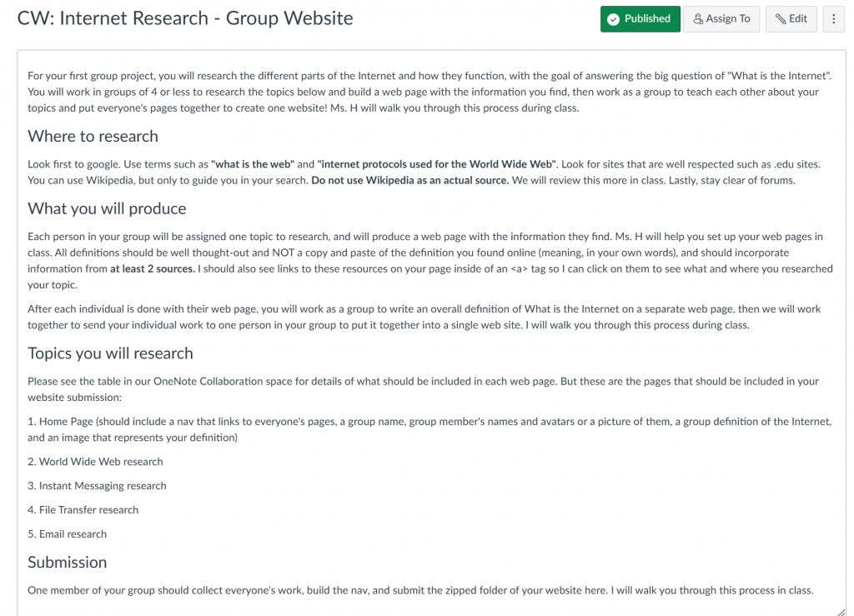The width and height of the screenshot is (854, 616).
Task: Click list item File Transfer research
Action: (x=83, y=510)
